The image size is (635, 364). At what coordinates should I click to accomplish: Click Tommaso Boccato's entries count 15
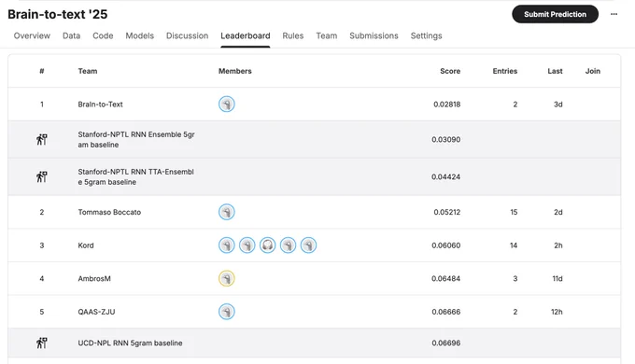pyautogui.click(x=514, y=212)
